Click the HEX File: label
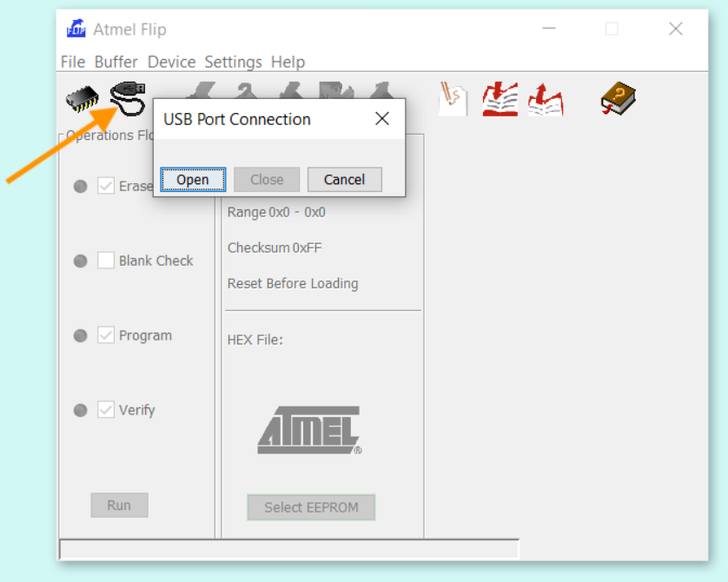Screen dimensions: 728x582 click(x=255, y=340)
